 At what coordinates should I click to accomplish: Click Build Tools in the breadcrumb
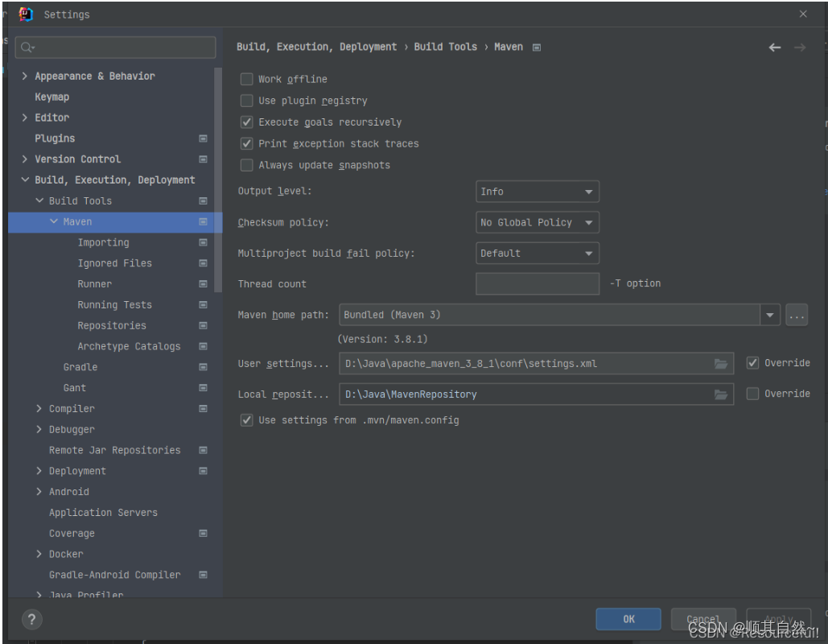click(445, 47)
